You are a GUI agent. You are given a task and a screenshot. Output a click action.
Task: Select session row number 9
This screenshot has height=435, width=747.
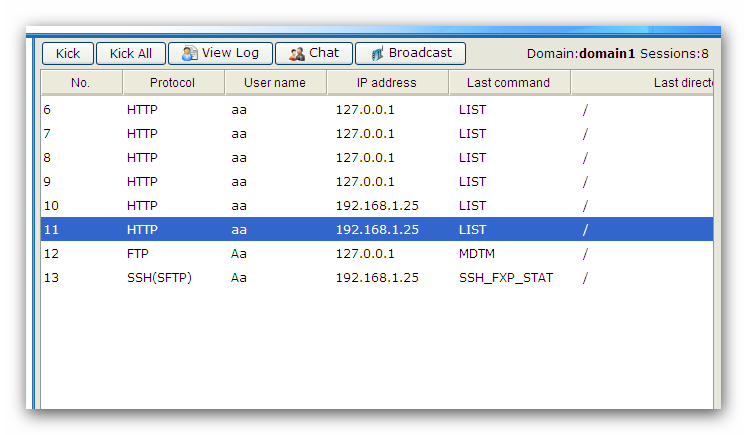coord(377,182)
